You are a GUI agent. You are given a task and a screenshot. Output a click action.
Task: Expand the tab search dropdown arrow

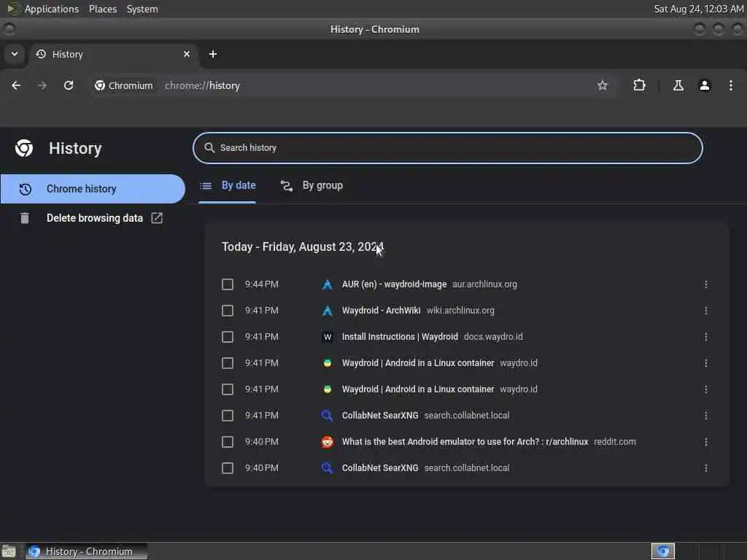15,54
